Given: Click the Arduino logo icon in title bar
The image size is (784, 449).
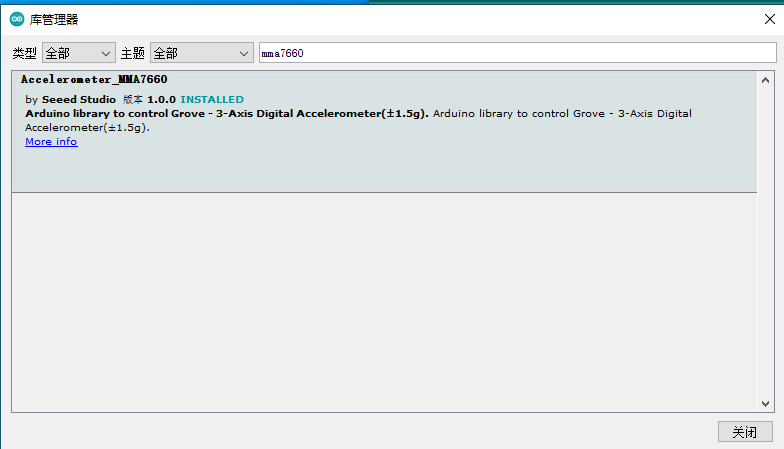Looking at the screenshot, I should pyautogui.click(x=17, y=20).
